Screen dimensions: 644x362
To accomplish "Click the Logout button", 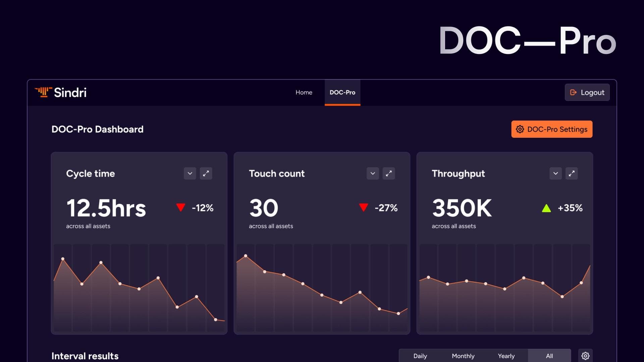I will pyautogui.click(x=587, y=92).
